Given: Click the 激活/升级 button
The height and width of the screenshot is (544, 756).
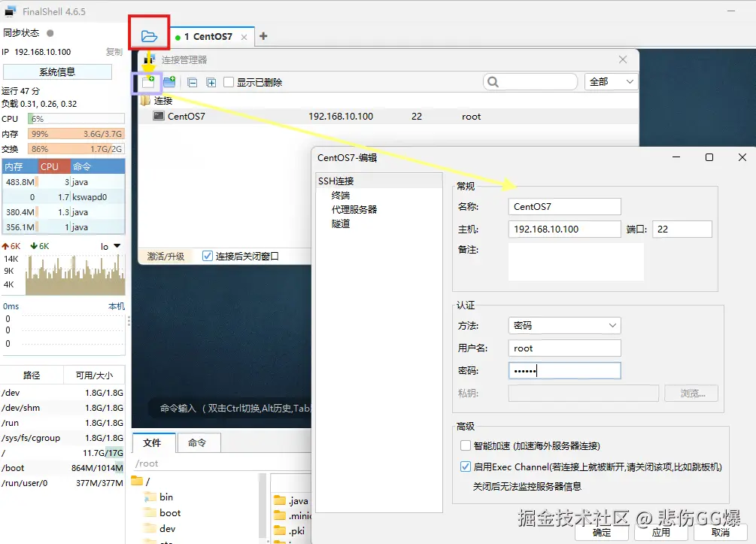Looking at the screenshot, I should 165,256.
